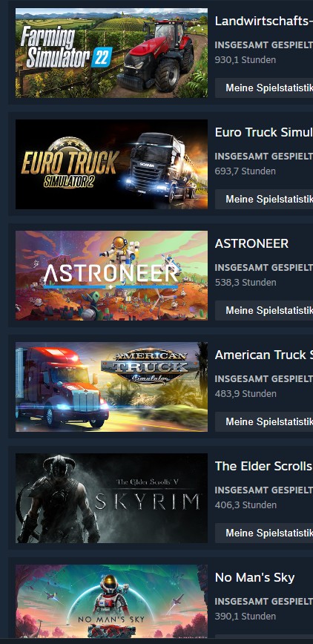Screen dimensions: 313x644
Task: Click the Euro Truck Simulator title link
Action: coord(264,132)
